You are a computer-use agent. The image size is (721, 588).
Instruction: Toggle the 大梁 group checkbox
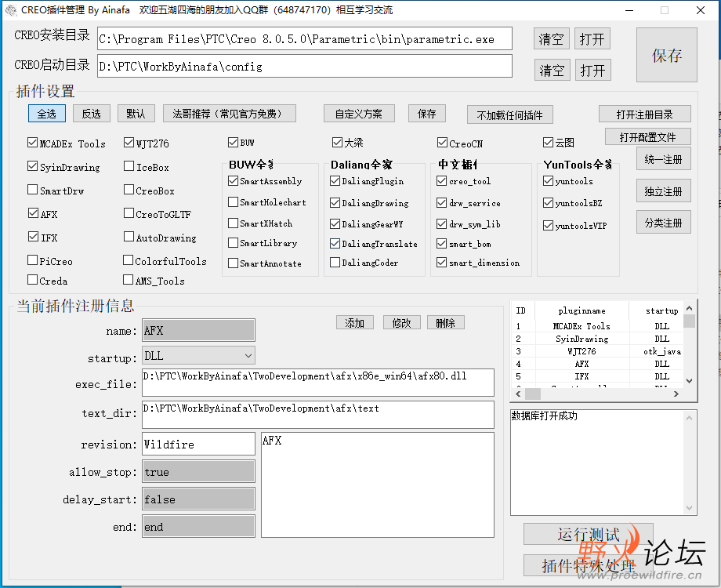[x=337, y=142]
